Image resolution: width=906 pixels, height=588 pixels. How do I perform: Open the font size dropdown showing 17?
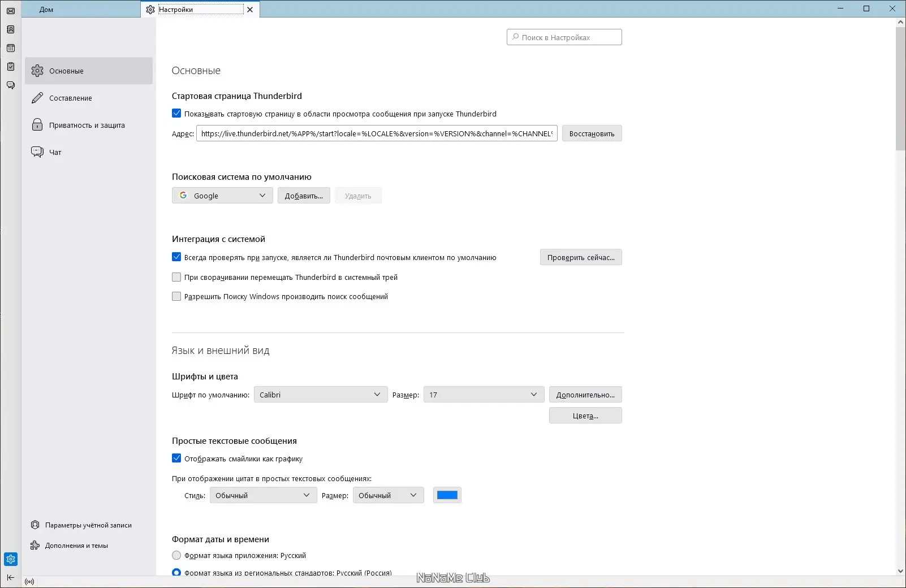[x=484, y=395]
